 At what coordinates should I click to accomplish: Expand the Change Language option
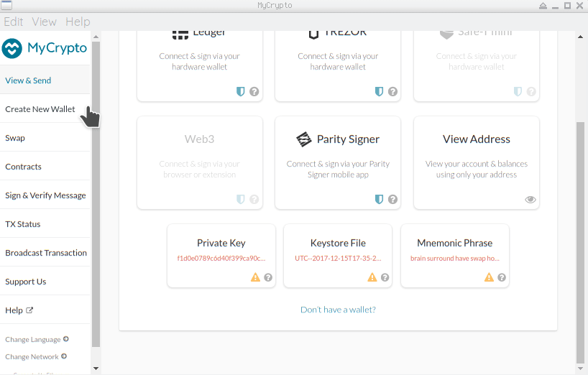37,339
